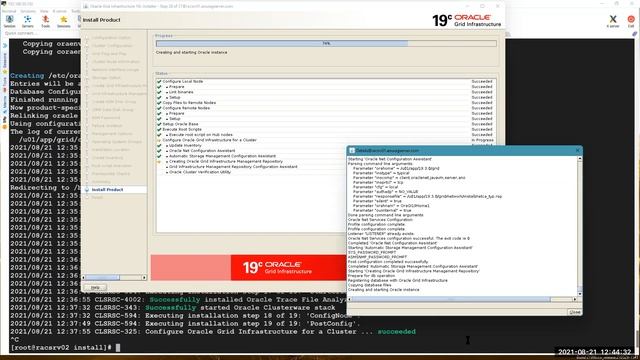The image size is (640, 360).
Task: Select the Finish step in sidebar
Action: click(x=97, y=198)
